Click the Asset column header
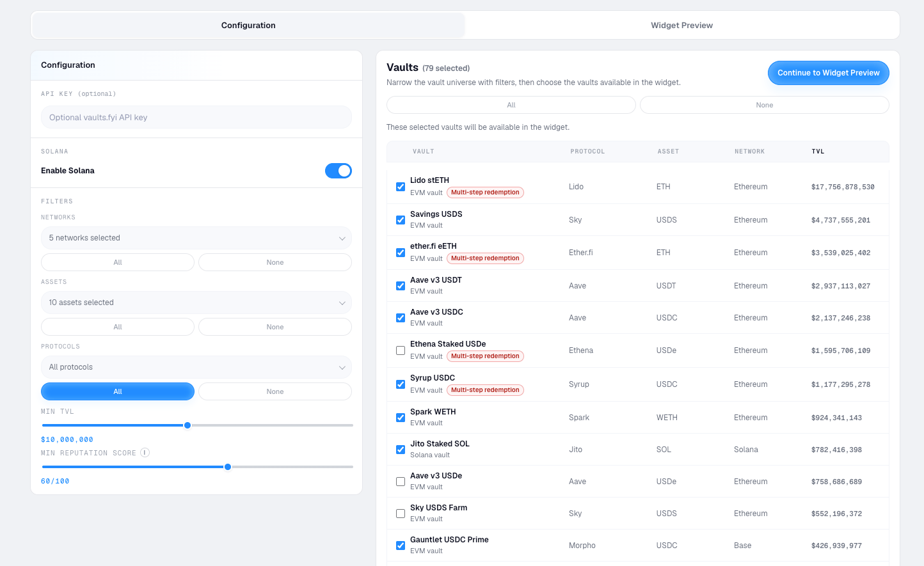The height and width of the screenshot is (566, 924). pyautogui.click(x=668, y=152)
